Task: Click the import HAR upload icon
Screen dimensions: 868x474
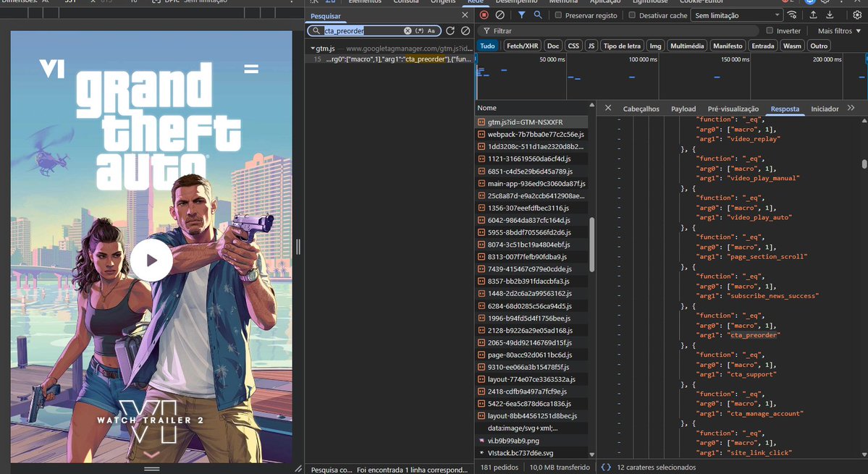Action: pyautogui.click(x=813, y=15)
